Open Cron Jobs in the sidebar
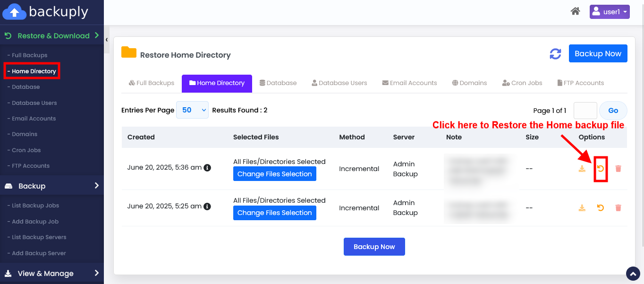Viewport: 644px width, 284px height. pyautogui.click(x=26, y=150)
